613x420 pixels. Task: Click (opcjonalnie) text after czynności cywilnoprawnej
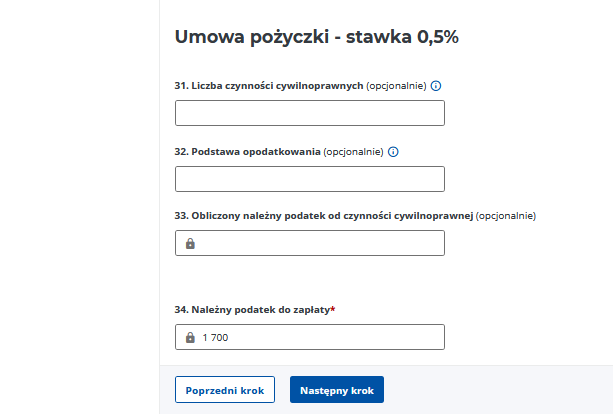coord(506,216)
